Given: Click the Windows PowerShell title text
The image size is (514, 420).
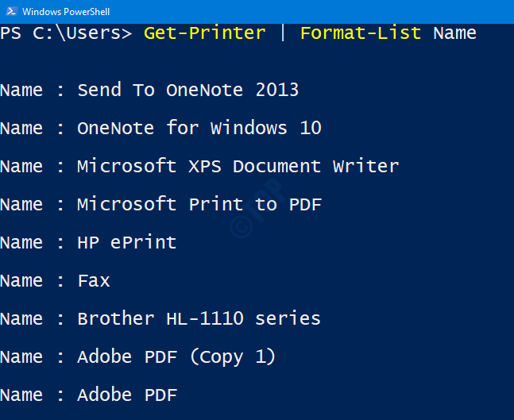Looking at the screenshot, I should pos(66,12).
